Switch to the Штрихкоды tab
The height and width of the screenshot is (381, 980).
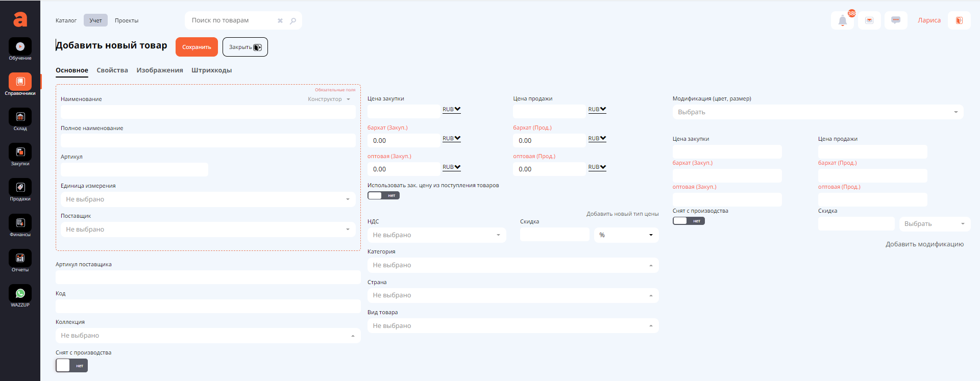coord(211,70)
